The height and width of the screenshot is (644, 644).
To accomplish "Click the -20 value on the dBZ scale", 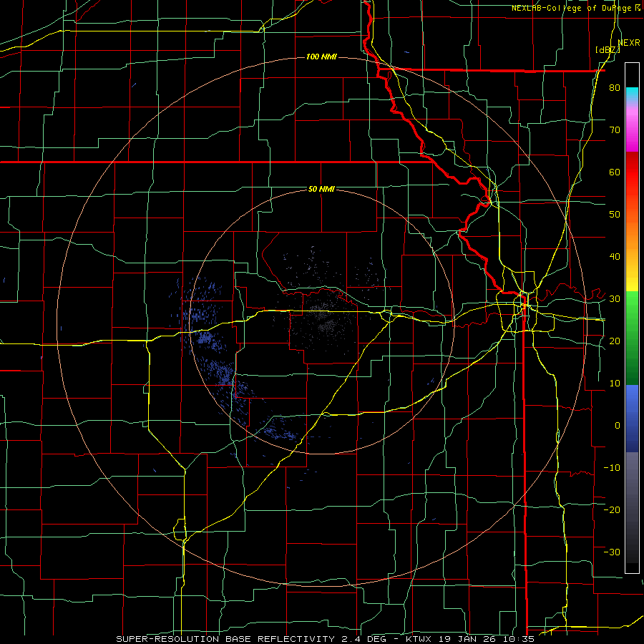I will point(612,509).
